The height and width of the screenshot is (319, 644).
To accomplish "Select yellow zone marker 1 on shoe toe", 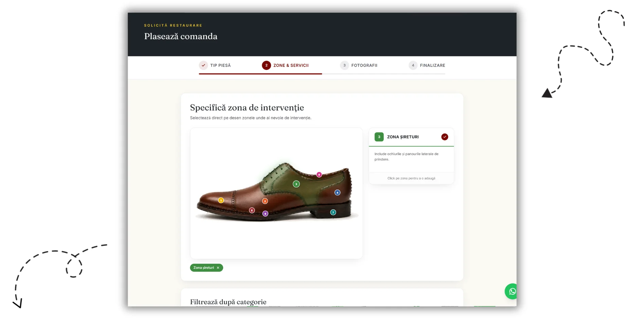I will [221, 200].
